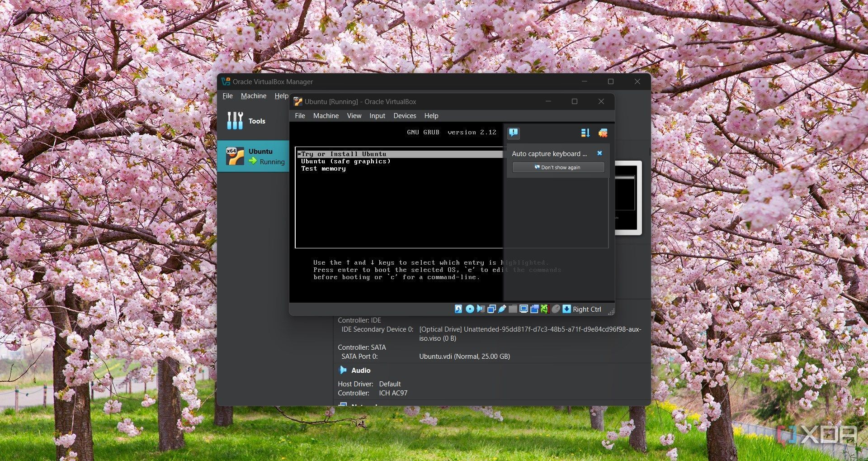Close the Ubuntu VM window
Screen dimensions: 868x461
[x=601, y=101]
